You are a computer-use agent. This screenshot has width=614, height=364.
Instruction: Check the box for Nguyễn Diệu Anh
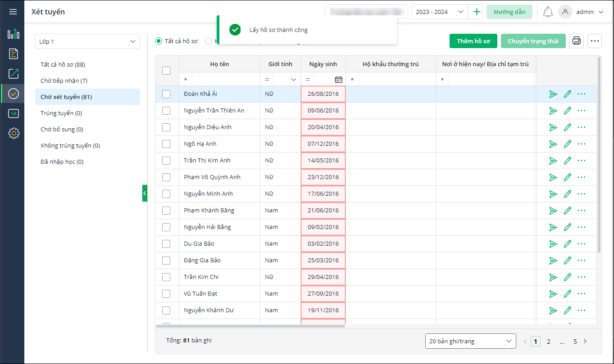pyautogui.click(x=166, y=127)
